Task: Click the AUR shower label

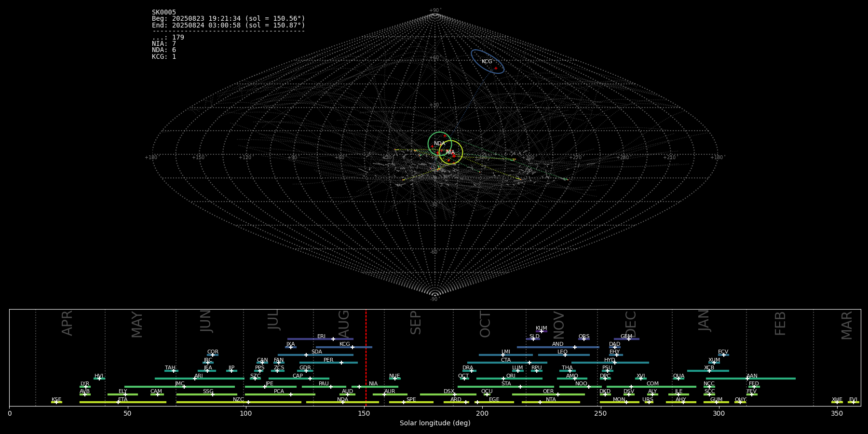Action: pyautogui.click(x=390, y=392)
